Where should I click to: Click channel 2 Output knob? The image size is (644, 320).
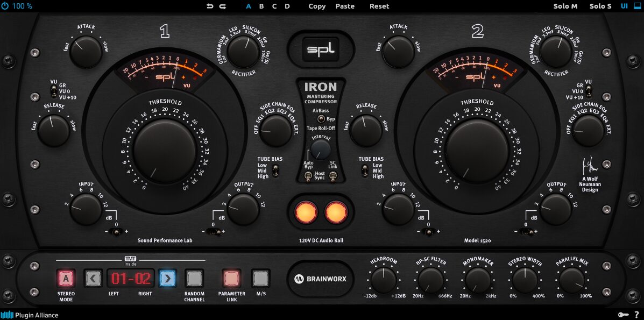tap(556, 210)
